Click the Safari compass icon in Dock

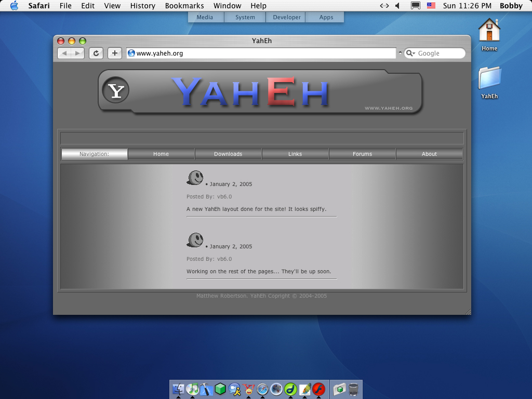pyautogui.click(x=262, y=389)
